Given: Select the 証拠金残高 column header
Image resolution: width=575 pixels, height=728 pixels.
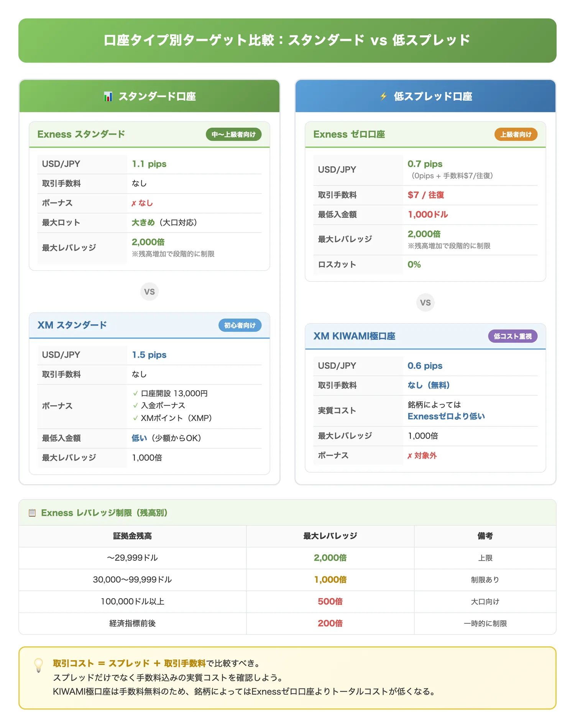Looking at the screenshot, I should pyautogui.click(x=133, y=536).
